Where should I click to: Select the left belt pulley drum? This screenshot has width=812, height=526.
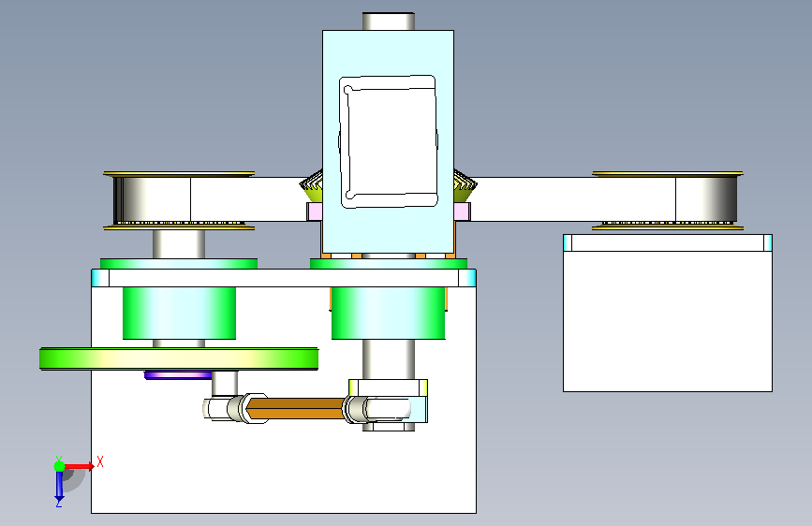tap(152, 199)
